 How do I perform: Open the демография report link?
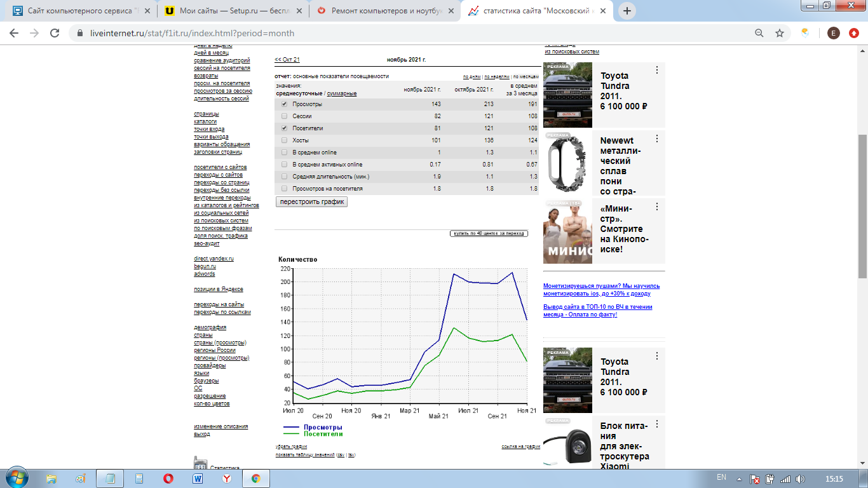(x=210, y=327)
